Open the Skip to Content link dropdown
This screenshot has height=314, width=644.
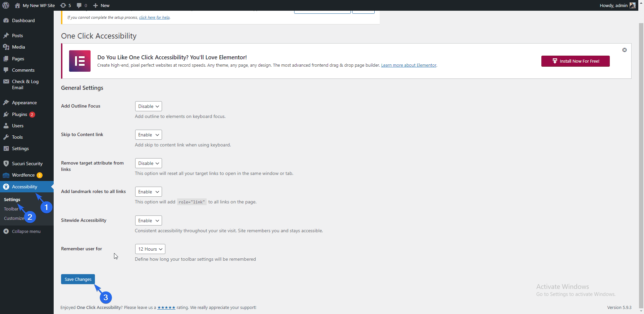(x=149, y=135)
